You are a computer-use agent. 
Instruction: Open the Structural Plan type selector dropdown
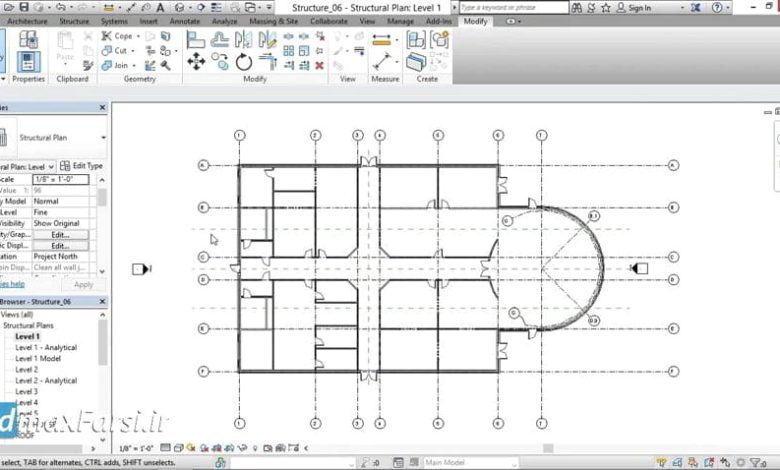pos(103,138)
